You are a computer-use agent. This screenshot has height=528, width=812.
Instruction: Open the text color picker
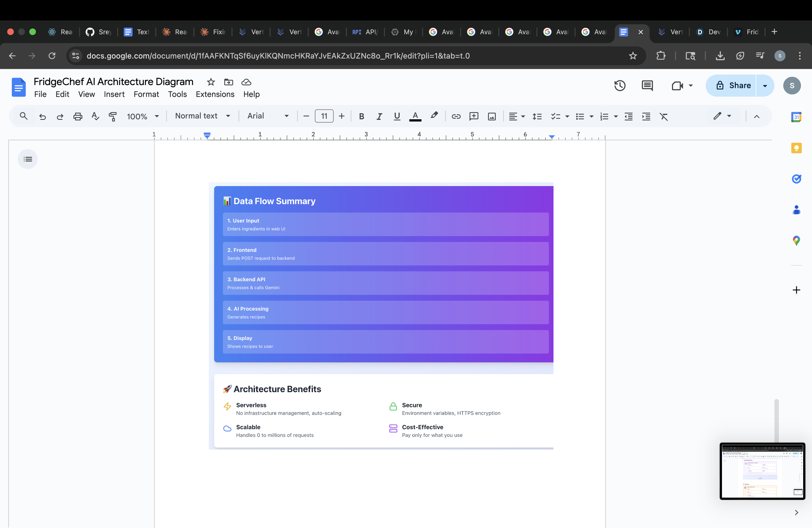[415, 116]
